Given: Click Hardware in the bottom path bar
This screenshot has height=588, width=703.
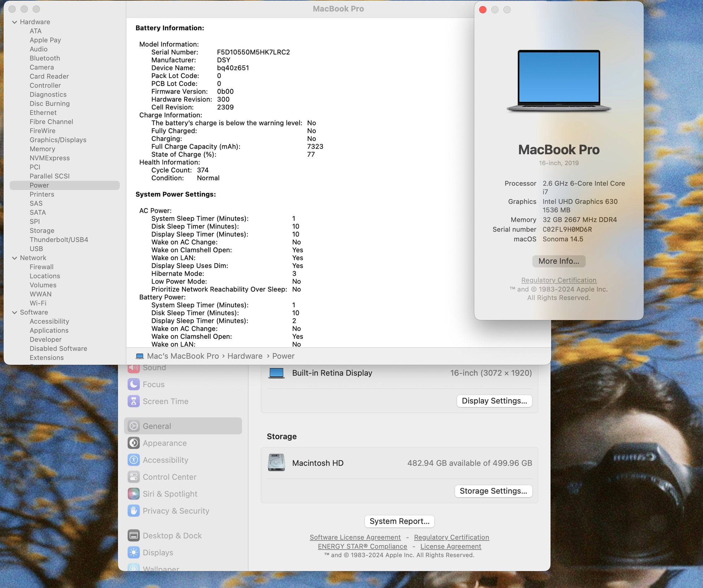Looking at the screenshot, I should [x=245, y=356].
